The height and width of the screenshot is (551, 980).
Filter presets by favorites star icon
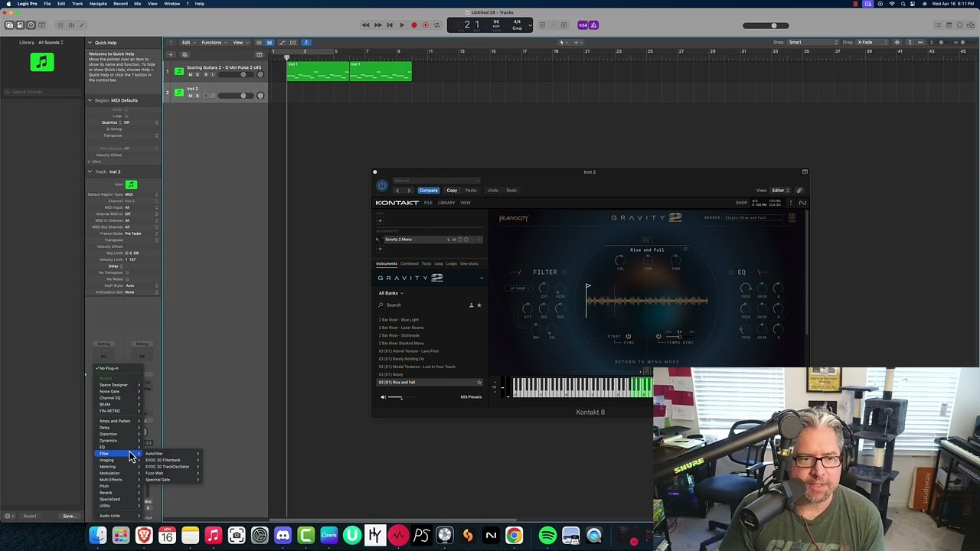479,305
